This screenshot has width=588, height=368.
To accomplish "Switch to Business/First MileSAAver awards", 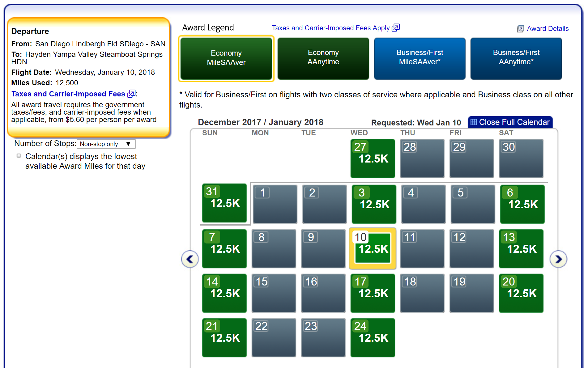I will 420,58.
